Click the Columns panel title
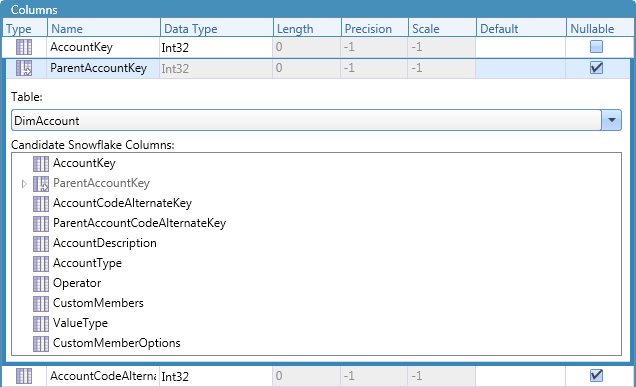The image size is (636, 387). 34,9
